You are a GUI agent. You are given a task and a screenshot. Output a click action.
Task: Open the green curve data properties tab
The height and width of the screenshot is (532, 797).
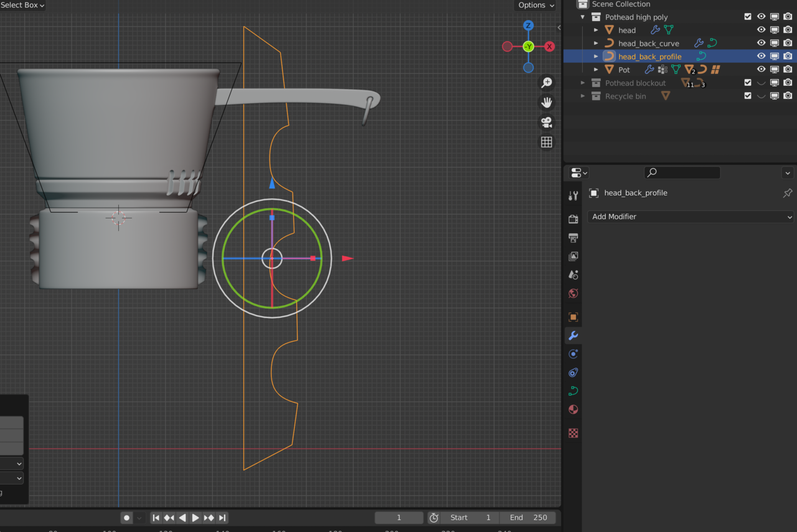point(573,391)
